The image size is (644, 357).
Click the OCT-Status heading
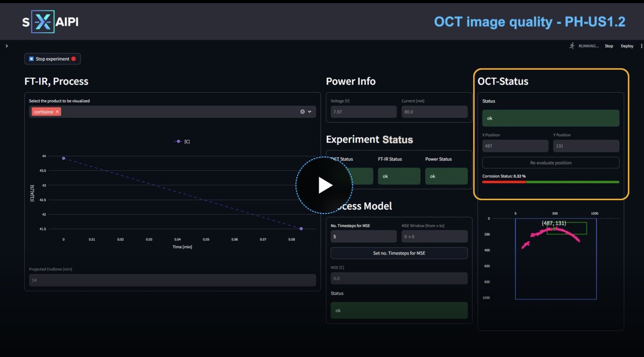[x=503, y=81]
